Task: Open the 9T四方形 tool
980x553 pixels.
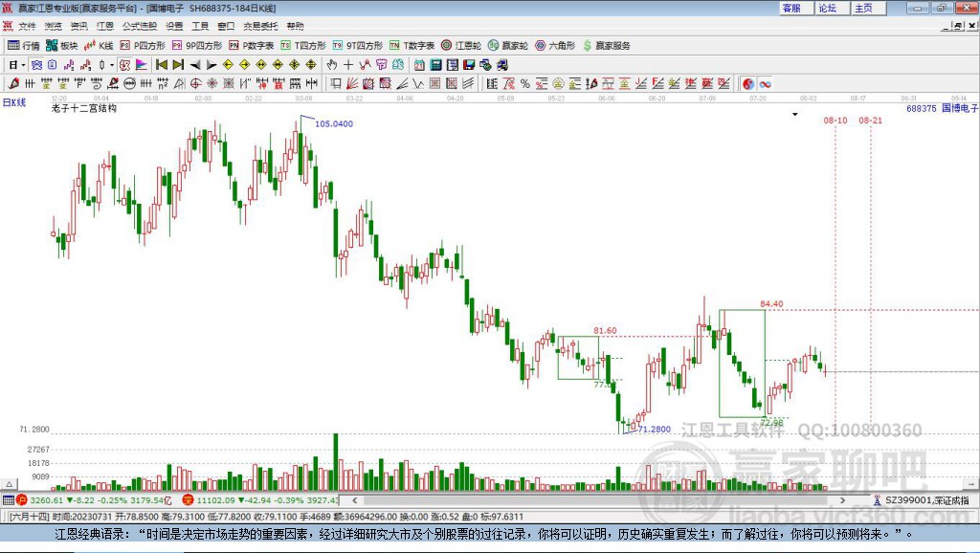Action: click(x=358, y=46)
